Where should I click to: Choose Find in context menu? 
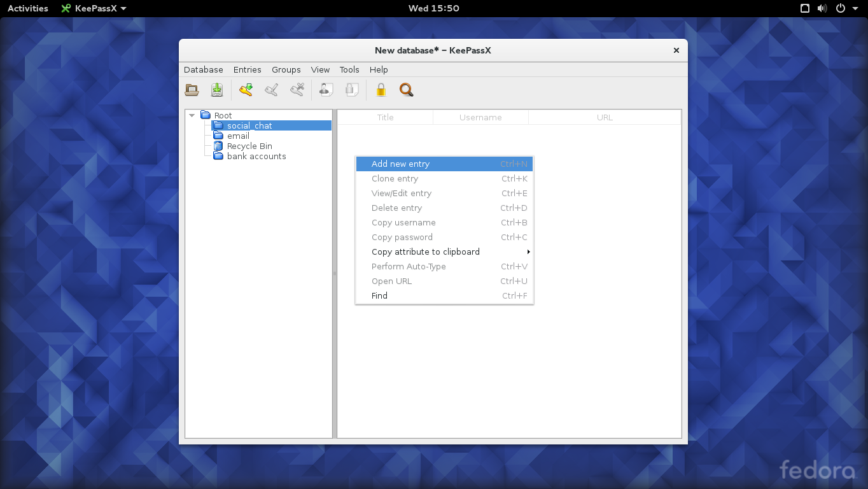(444, 296)
